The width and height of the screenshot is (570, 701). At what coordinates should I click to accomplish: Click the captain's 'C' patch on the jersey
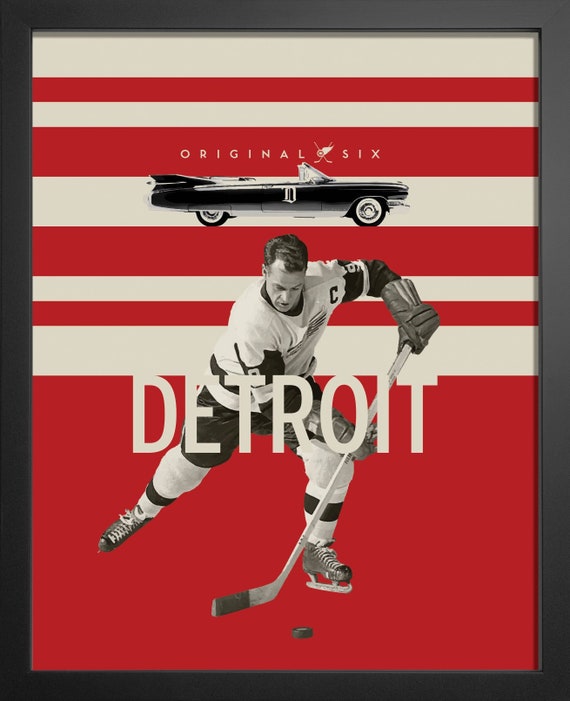click(335, 294)
